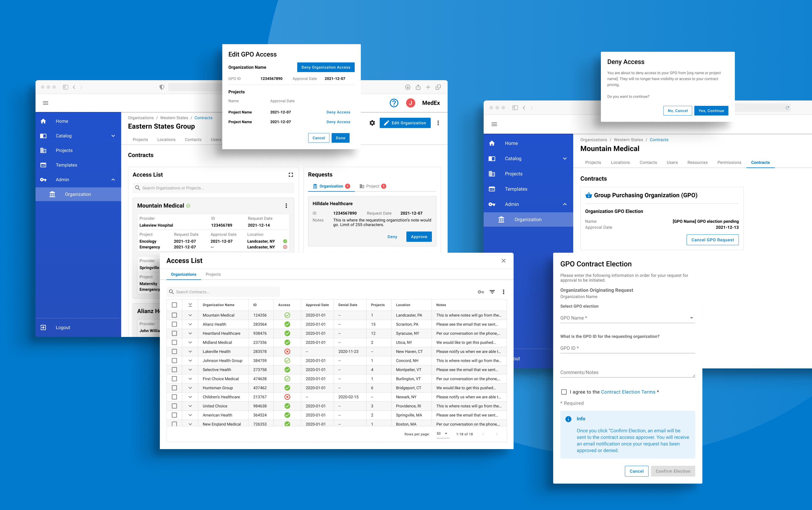Click the browser download icon

point(408,87)
